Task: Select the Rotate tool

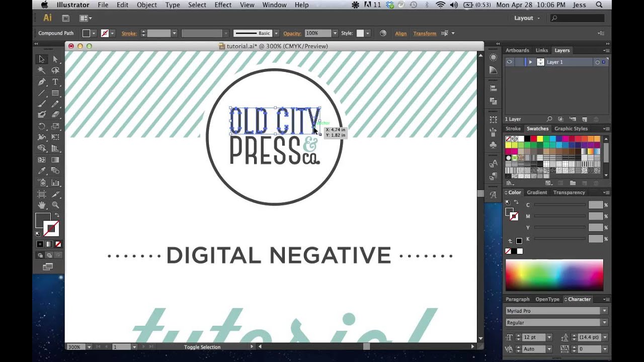Action: 42,126
